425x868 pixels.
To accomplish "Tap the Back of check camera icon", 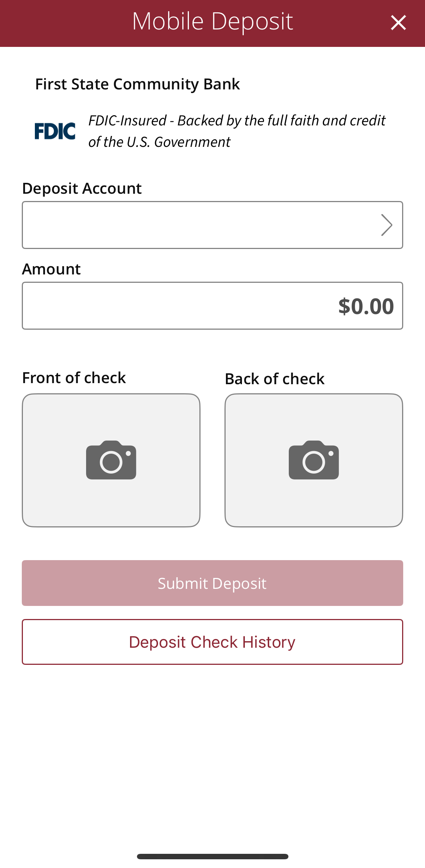I will 314,460.
